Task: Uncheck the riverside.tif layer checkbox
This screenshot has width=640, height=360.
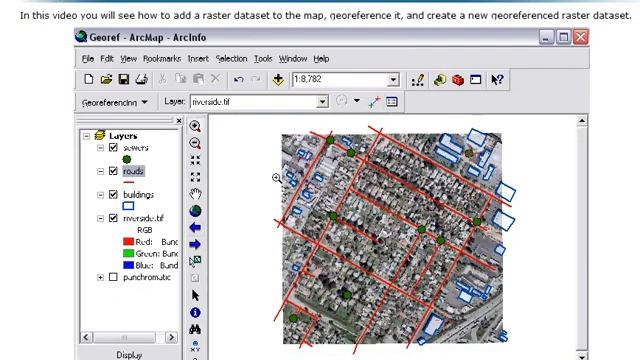Action: pyautogui.click(x=113, y=218)
